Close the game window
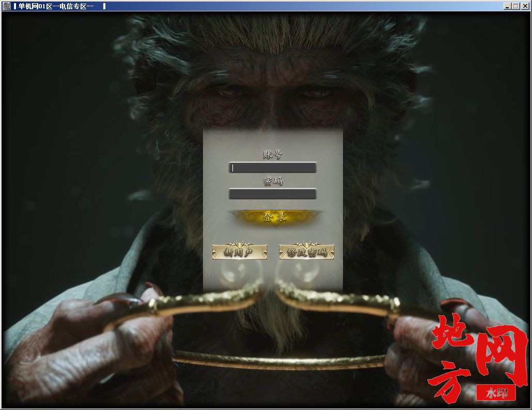 (525, 6)
